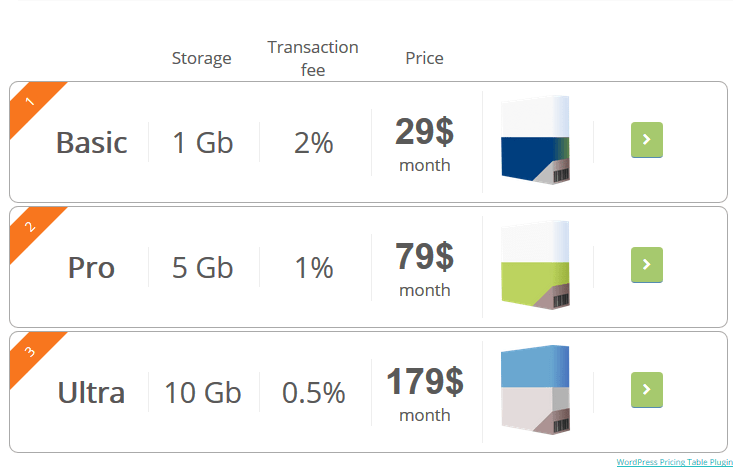The width and height of the screenshot is (742, 472).
Task: Click the green Pro plan box image
Action: point(535,267)
